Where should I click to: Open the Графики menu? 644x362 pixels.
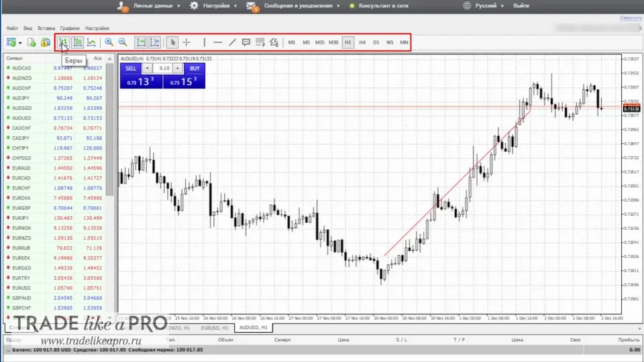(69, 28)
